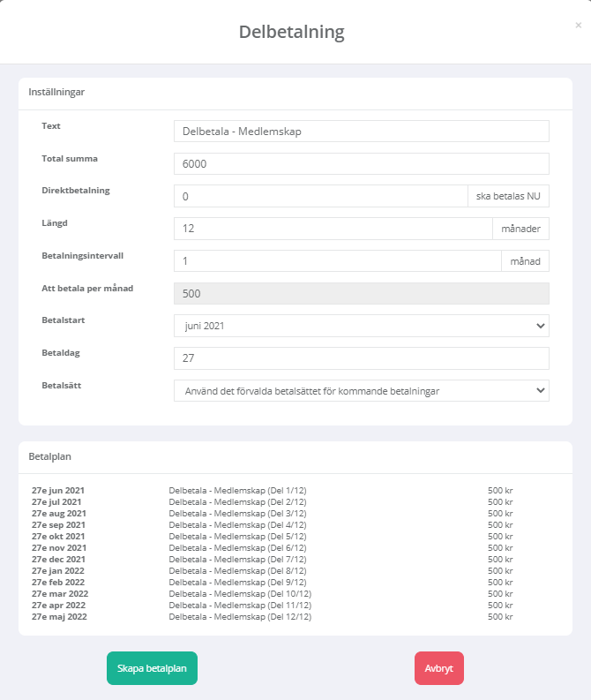
Task: Focus the Direktbetalning amount field
Action: click(x=319, y=196)
